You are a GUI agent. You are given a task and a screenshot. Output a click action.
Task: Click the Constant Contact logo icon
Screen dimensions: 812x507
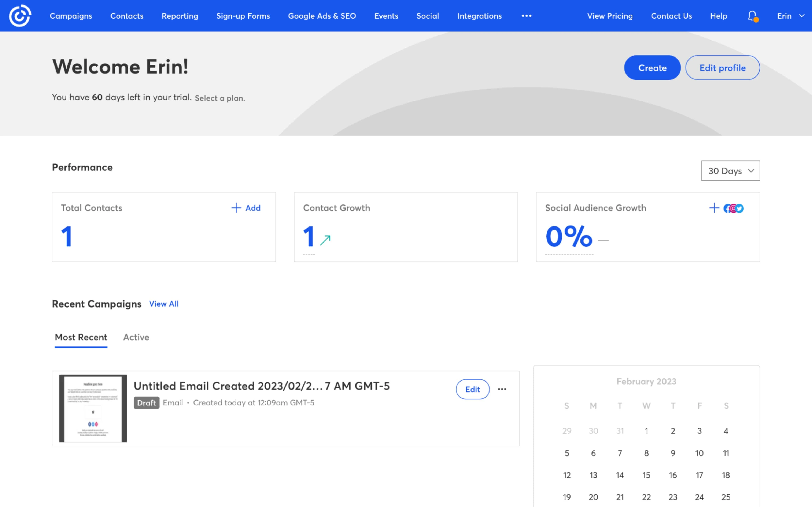pyautogui.click(x=20, y=16)
